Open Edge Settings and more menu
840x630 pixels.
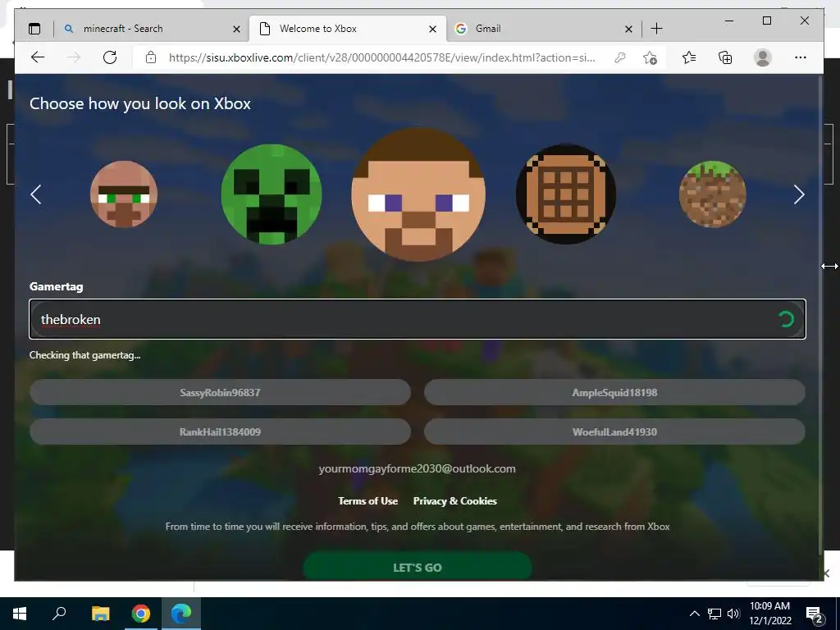point(801,57)
